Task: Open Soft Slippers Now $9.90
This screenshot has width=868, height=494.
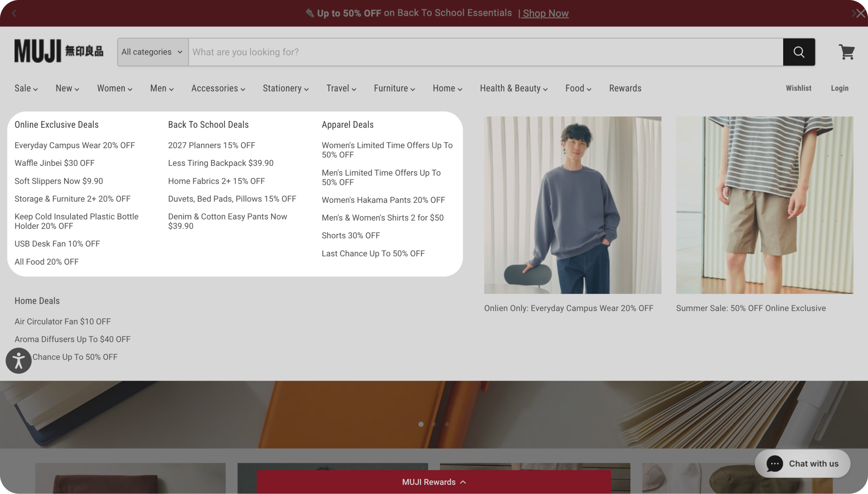Action: [x=59, y=181]
